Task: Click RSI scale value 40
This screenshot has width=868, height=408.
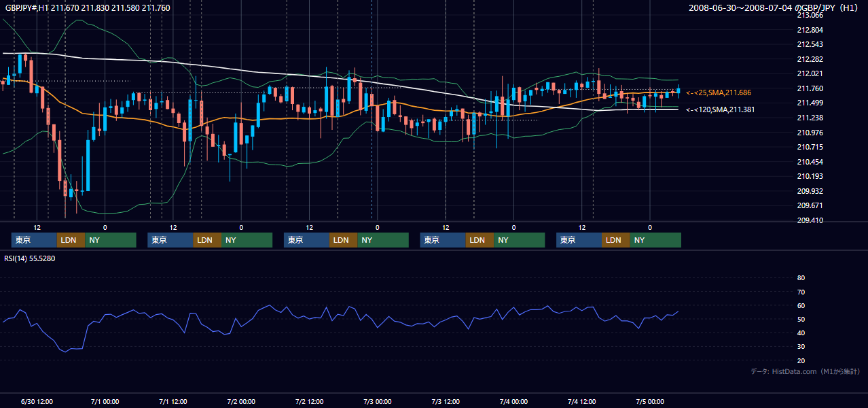Action: pyautogui.click(x=801, y=333)
